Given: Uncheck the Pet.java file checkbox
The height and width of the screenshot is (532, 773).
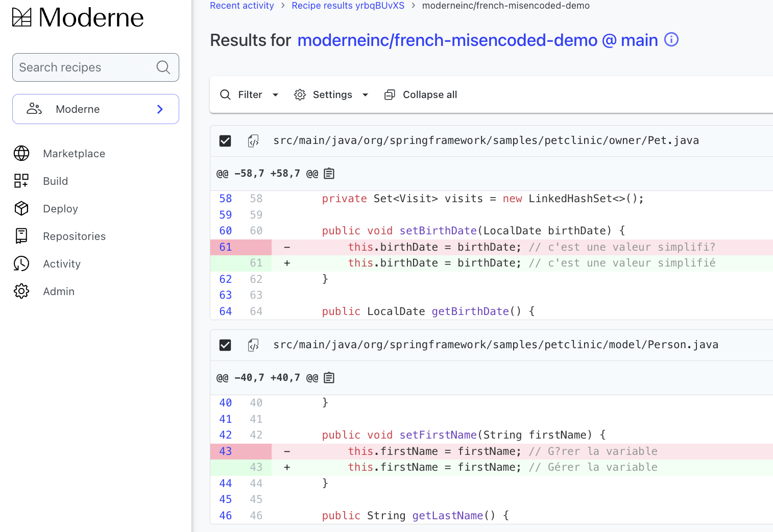Looking at the screenshot, I should 225,141.
